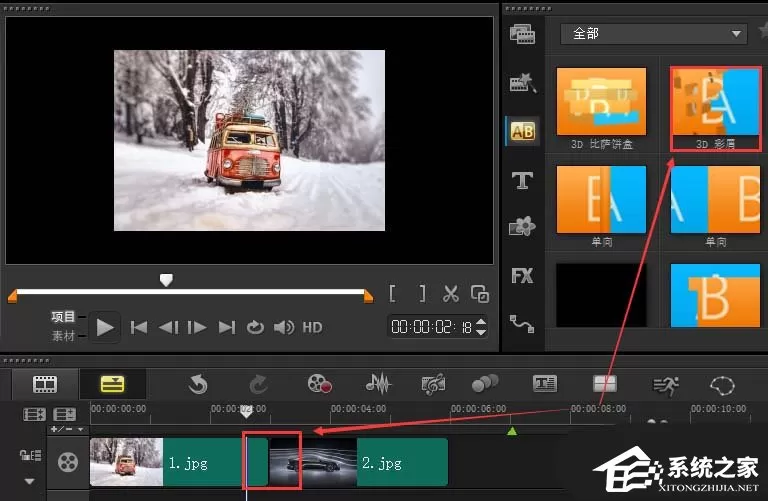Expand the track options arrow

[29, 481]
